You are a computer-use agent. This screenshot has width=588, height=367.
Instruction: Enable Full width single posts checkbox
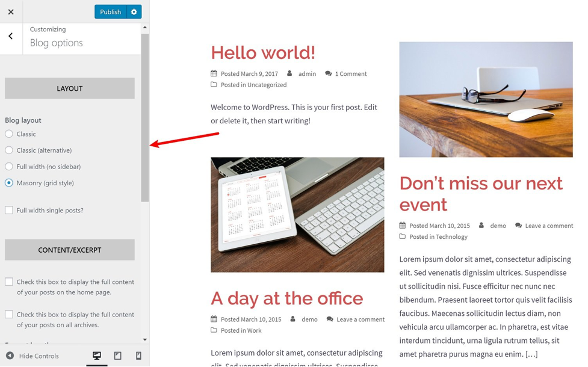point(9,210)
